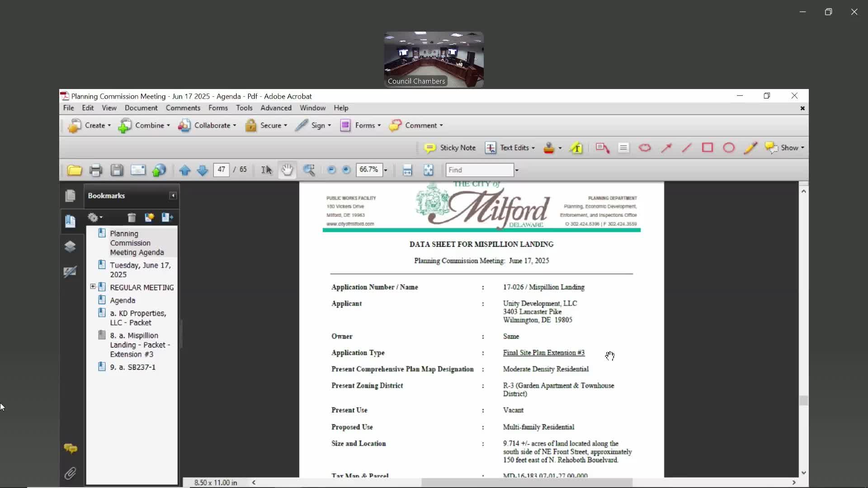This screenshot has height=488, width=868.
Task: Open the Layers panel icon
Action: 70,246
